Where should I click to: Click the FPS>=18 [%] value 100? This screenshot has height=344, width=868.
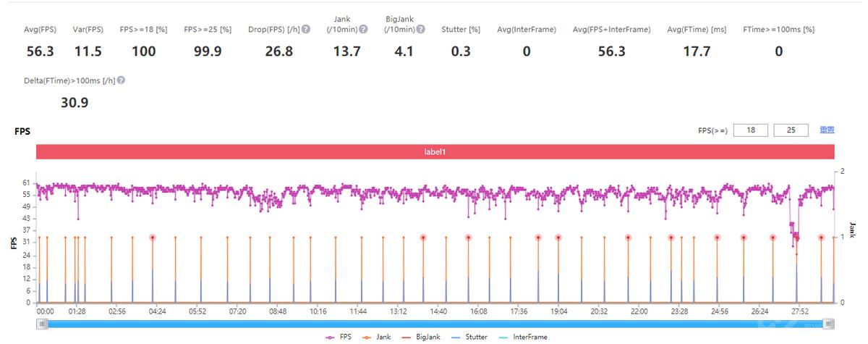[x=144, y=51]
